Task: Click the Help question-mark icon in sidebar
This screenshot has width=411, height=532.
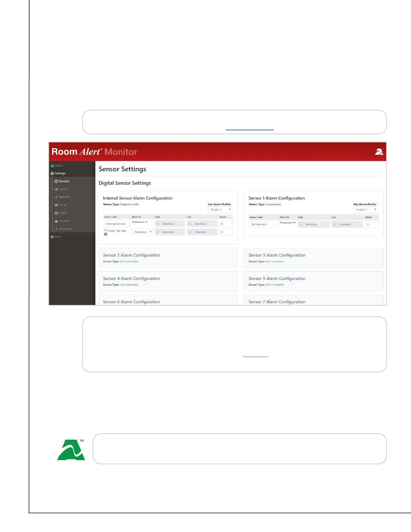Action: pyautogui.click(x=52, y=237)
